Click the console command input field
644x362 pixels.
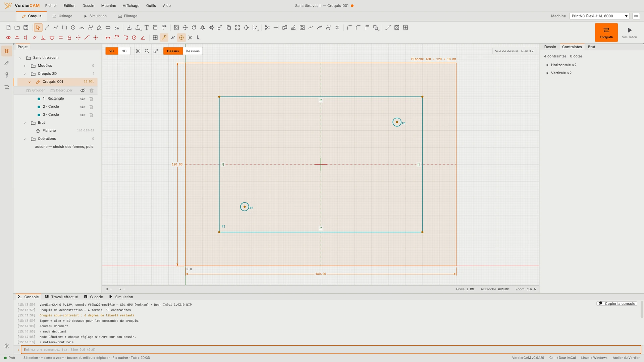[331, 350]
